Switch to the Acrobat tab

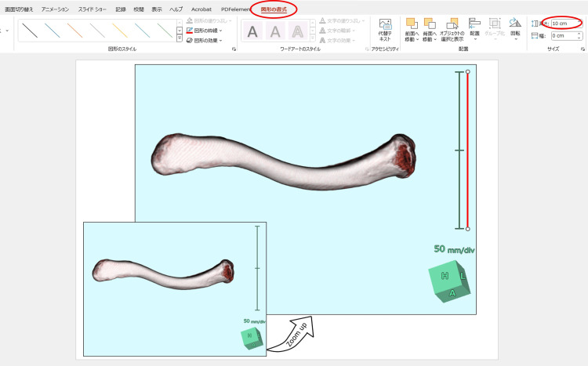[201, 9]
